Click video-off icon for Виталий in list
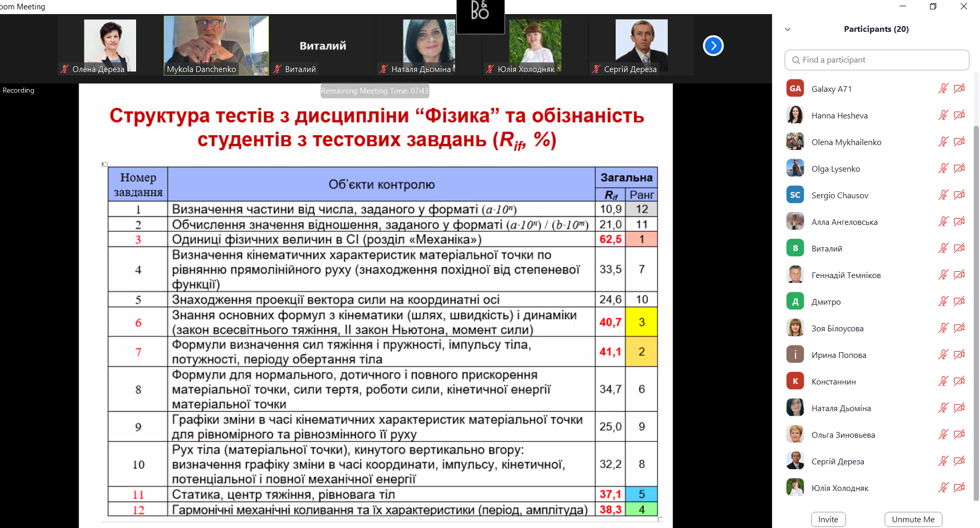 point(959,248)
